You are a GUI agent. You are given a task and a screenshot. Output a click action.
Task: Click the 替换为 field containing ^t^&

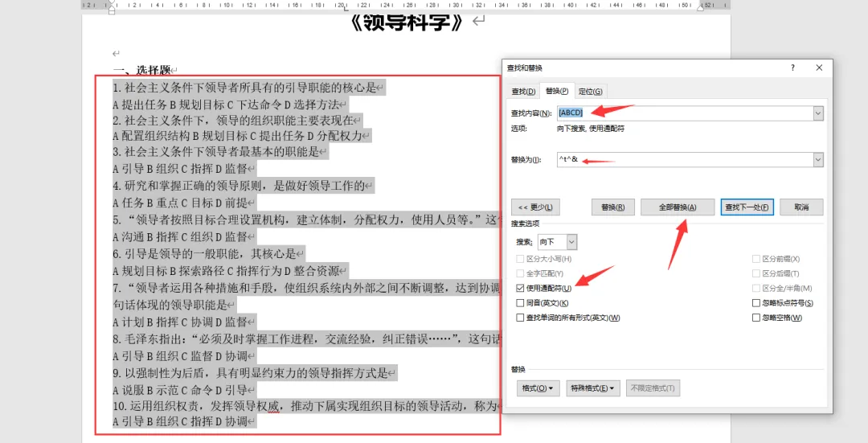[x=686, y=159]
